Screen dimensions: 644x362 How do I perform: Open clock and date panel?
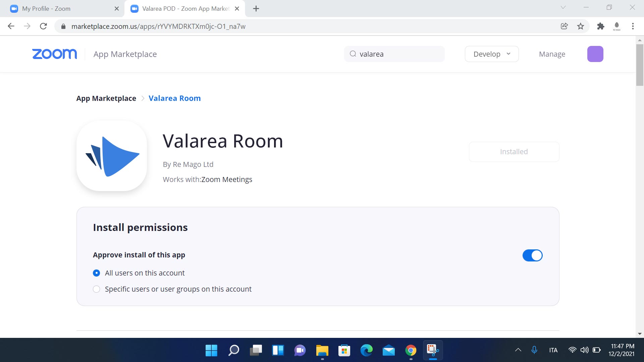pyautogui.click(x=621, y=350)
